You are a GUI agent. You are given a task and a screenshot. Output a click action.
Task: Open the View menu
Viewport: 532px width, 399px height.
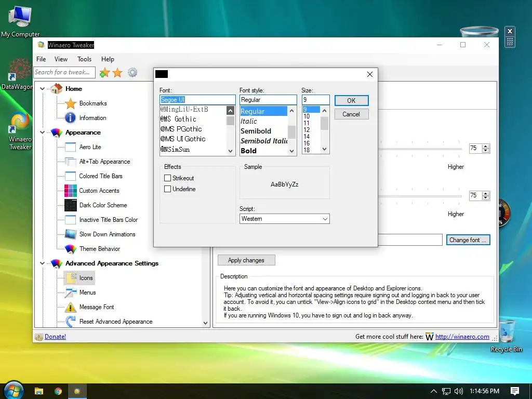click(x=61, y=59)
